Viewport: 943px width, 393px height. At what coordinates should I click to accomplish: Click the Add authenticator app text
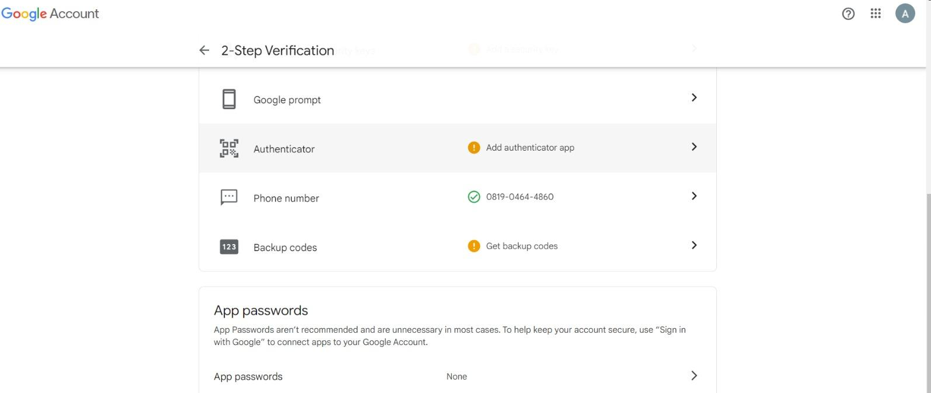point(530,147)
